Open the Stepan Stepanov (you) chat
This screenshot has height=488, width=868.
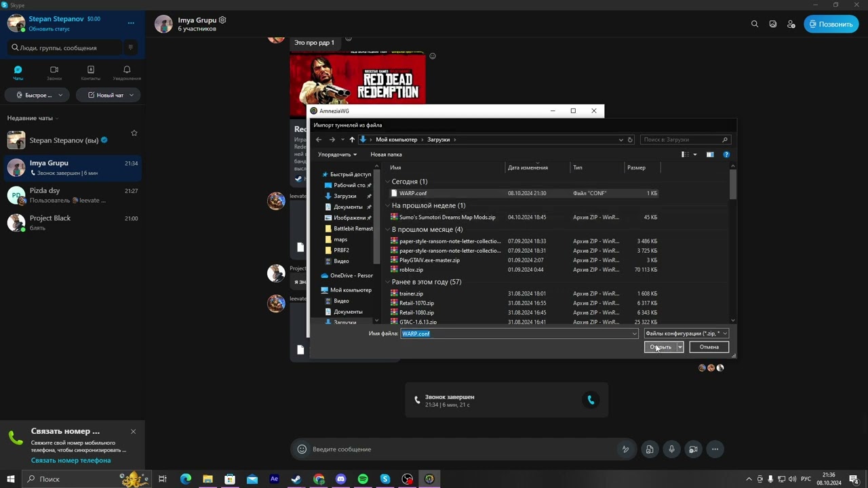pyautogui.click(x=73, y=140)
